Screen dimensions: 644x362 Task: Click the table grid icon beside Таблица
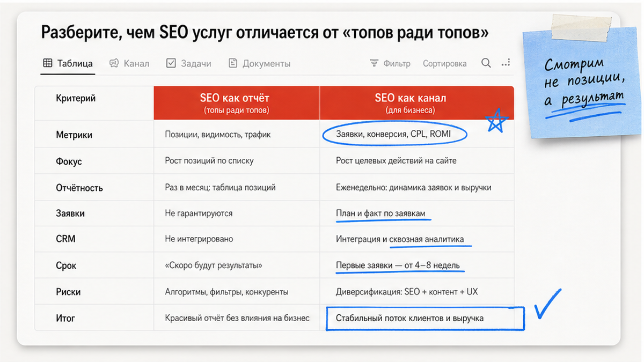coord(47,63)
